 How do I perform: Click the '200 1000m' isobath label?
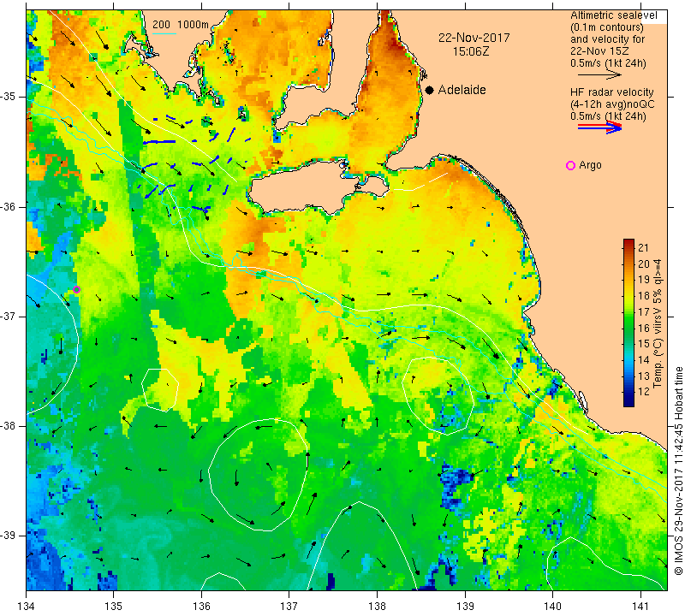coord(181,25)
